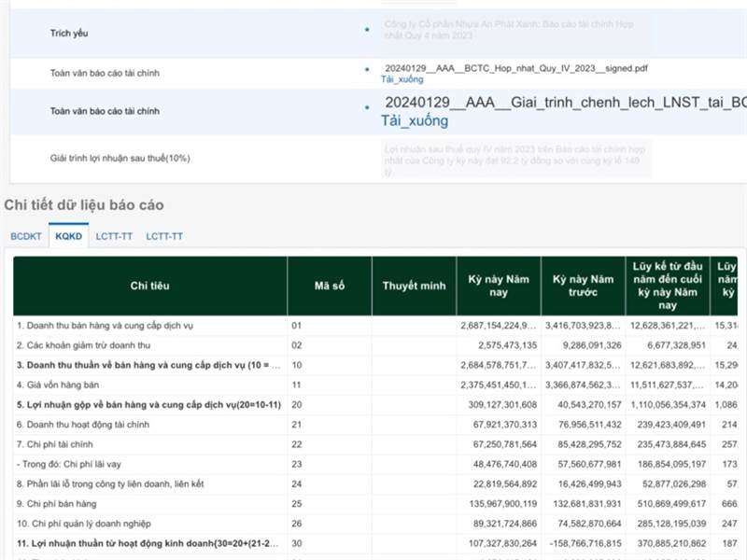Click the 'Kỳ này Năm trước' column header
747x560 pixels.
pyautogui.click(x=583, y=286)
